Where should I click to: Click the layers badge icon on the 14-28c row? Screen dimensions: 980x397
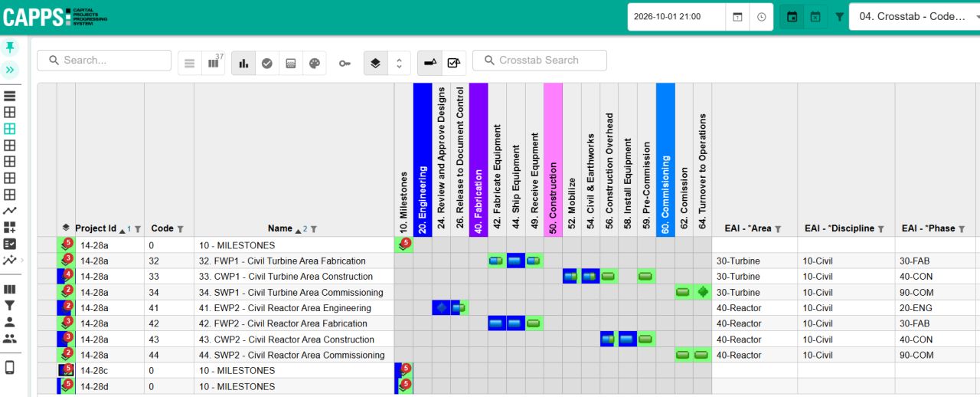(67, 370)
